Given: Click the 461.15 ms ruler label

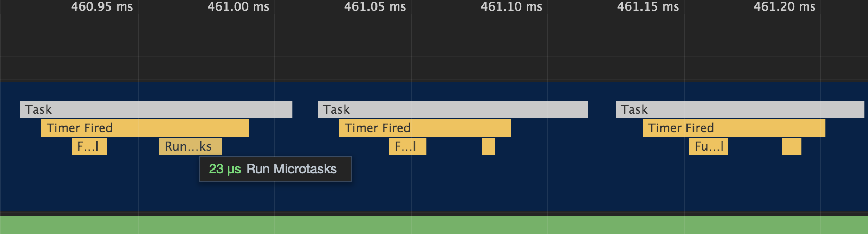Looking at the screenshot, I should (x=648, y=7).
